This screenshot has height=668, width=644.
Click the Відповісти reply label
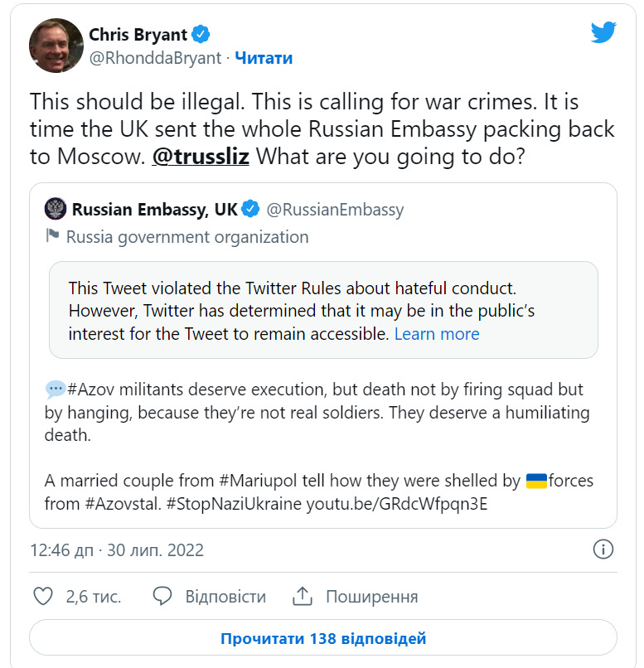coord(225,597)
